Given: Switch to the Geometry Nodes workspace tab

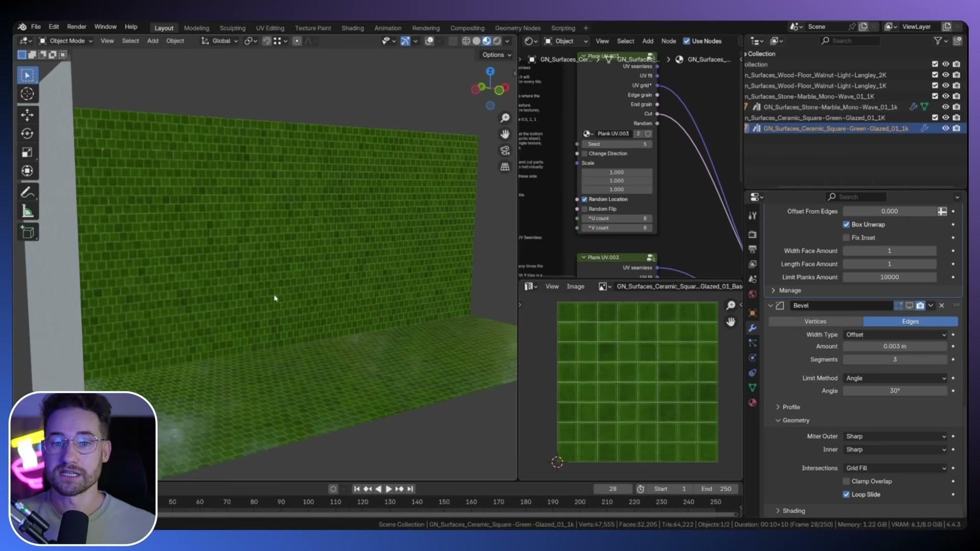Looking at the screenshot, I should click(518, 28).
